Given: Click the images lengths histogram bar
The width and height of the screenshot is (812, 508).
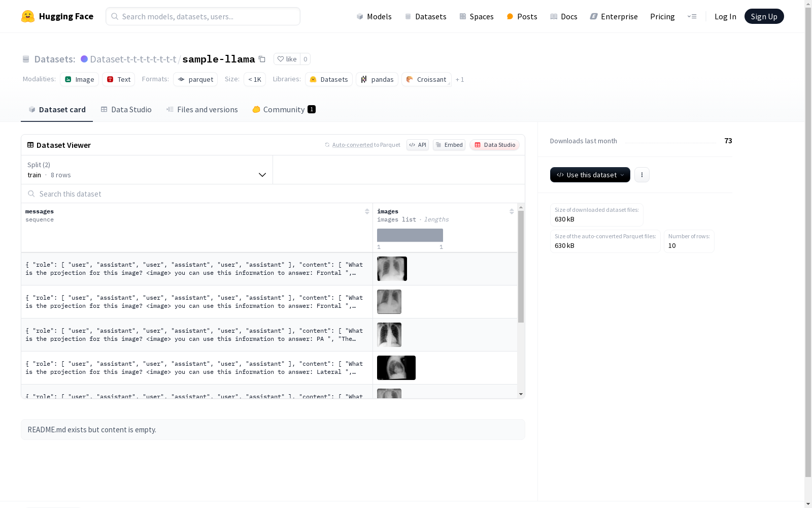Looking at the screenshot, I should (410, 235).
